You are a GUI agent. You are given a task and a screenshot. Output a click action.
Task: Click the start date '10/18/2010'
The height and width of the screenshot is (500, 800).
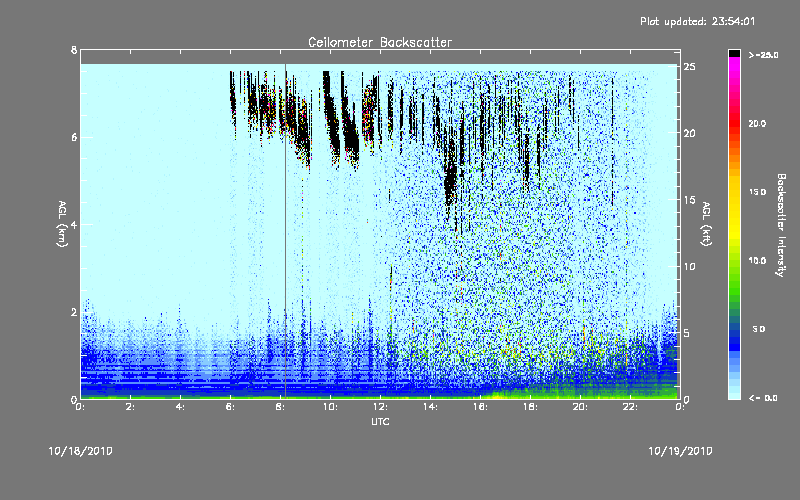pyautogui.click(x=81, y=451)
